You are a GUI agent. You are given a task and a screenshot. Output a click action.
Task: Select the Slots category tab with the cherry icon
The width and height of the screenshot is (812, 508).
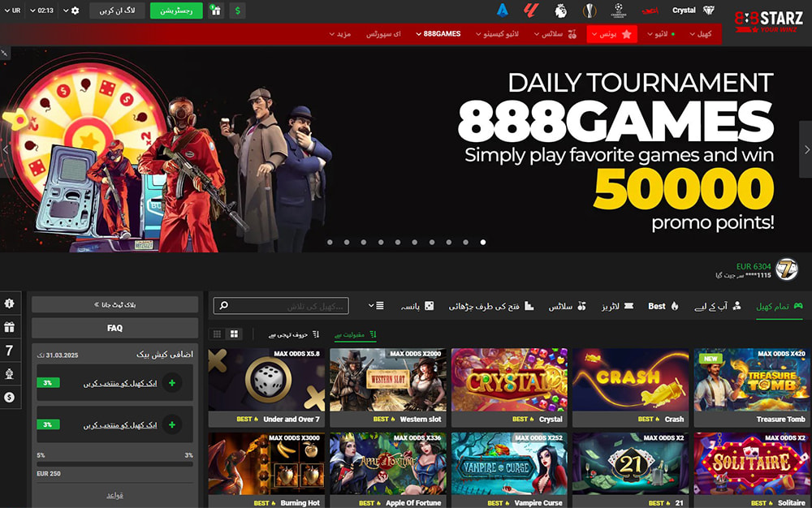coord(568,306)
